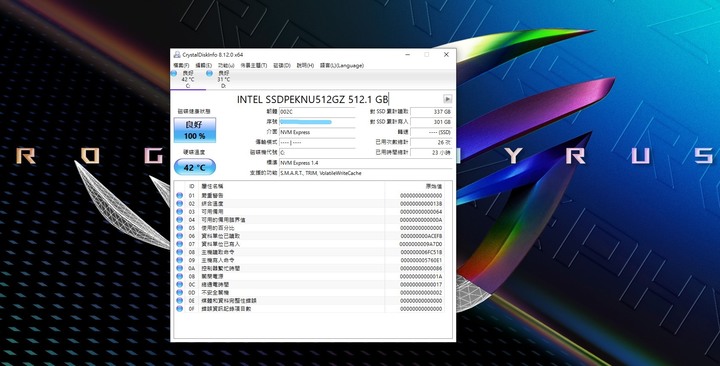Click the INTEL SSDPEKNU512GZ 512.1 GB title
The width and height of the screenshot is (720, 366).
313,99
